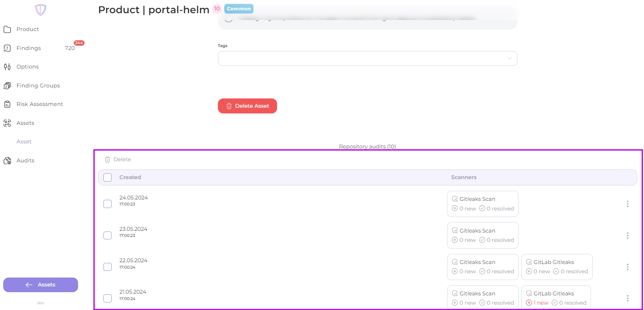The height and width of the screenshot is (310, 644).
Task: Open the three-dot menu for 24.05.2024 audit
Action: point(627,204)
